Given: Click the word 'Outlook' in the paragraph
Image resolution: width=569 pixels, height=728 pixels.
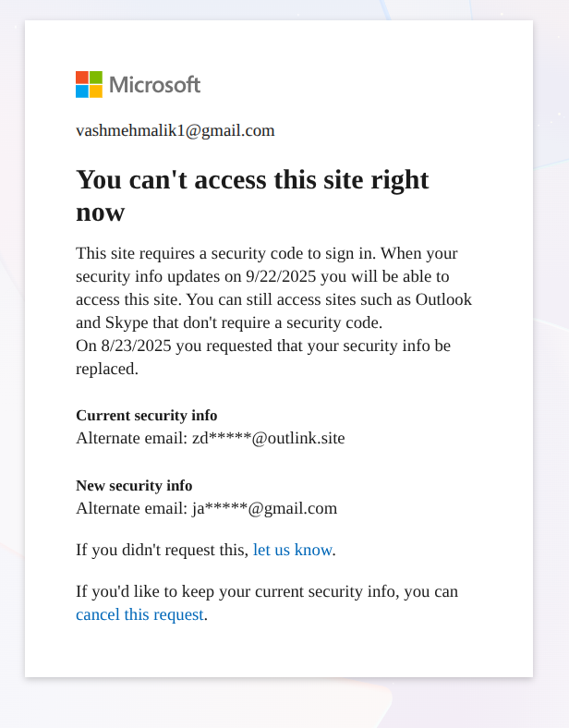Looking at the screenshot, I should pyautogui.click(x=443, y=299).
